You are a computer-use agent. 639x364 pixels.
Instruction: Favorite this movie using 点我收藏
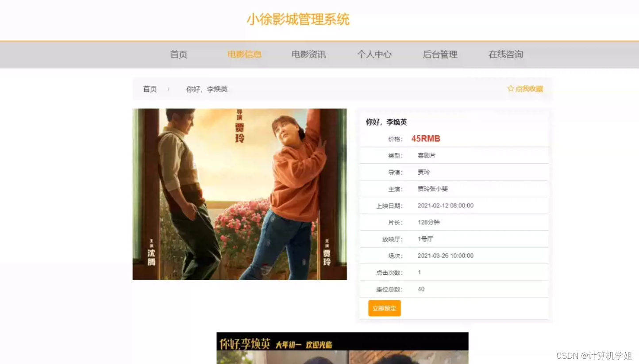(x=529, y=88)
